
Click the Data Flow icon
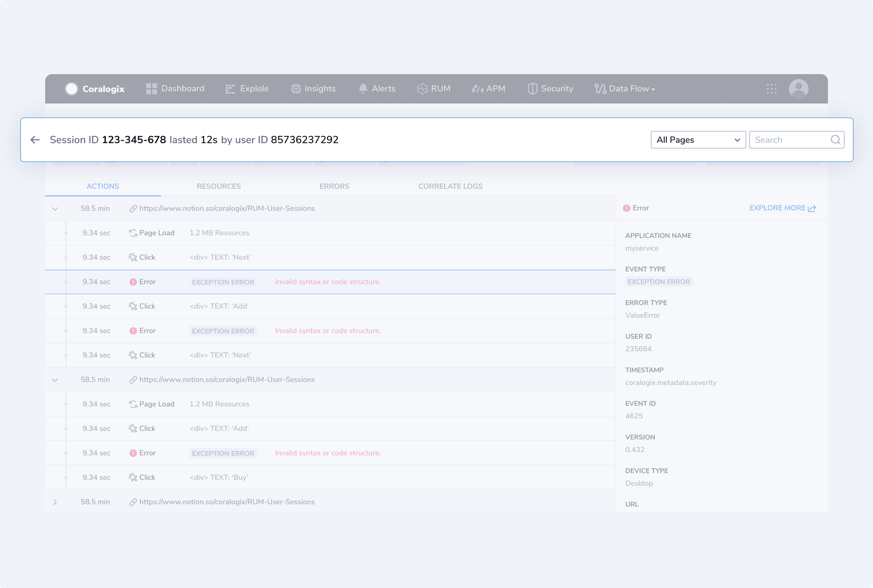pyautogui.click(x=600, y=89)
